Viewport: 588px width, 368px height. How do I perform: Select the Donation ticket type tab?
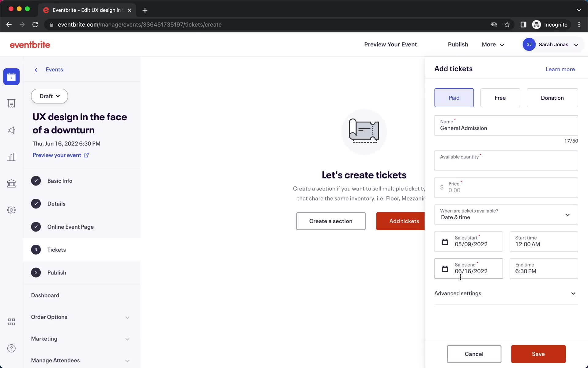(x=552, y=98)
